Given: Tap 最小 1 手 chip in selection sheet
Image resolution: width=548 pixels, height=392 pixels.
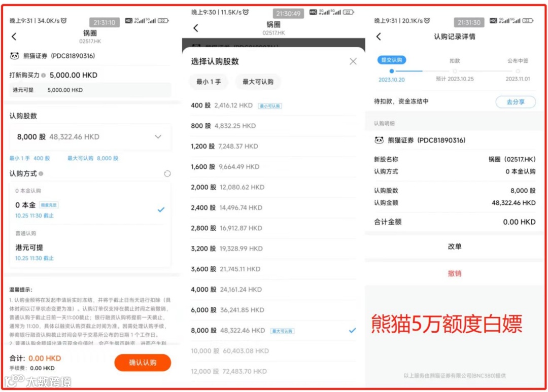Looking at the screenshot, I should tap(209, 82).
